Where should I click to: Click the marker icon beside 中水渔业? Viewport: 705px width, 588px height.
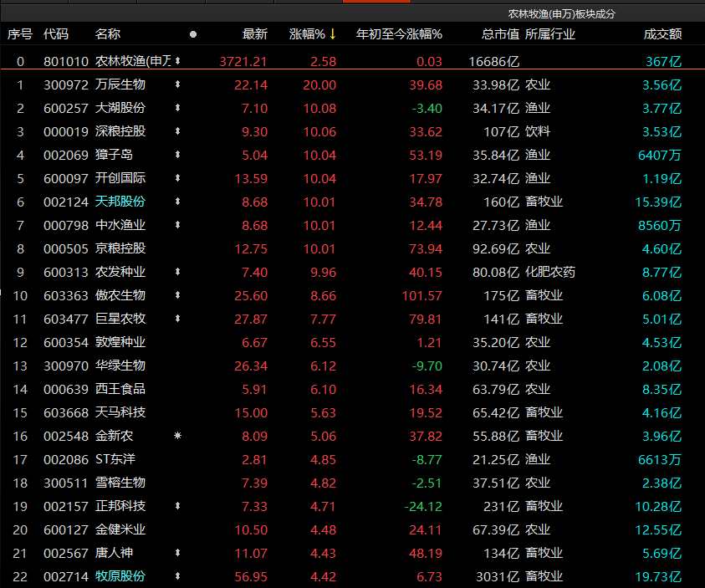point(177,224)
